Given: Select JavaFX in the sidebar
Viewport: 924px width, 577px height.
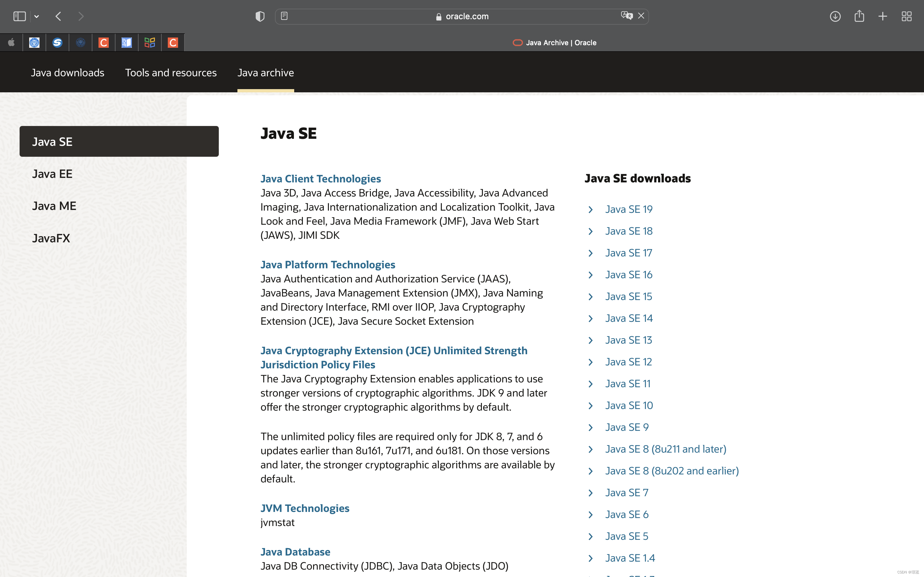Looking at the screenshot, I should pos(51,238).
